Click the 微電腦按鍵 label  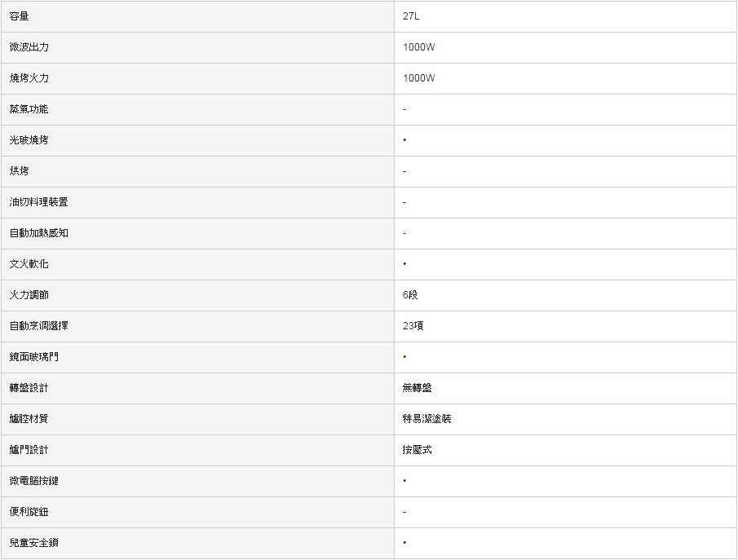[34, 481]
